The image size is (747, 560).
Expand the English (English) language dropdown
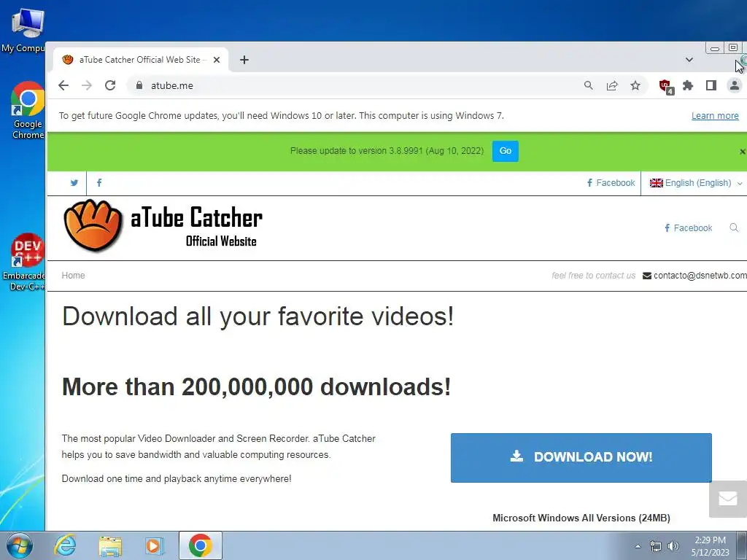click(695, 183)
